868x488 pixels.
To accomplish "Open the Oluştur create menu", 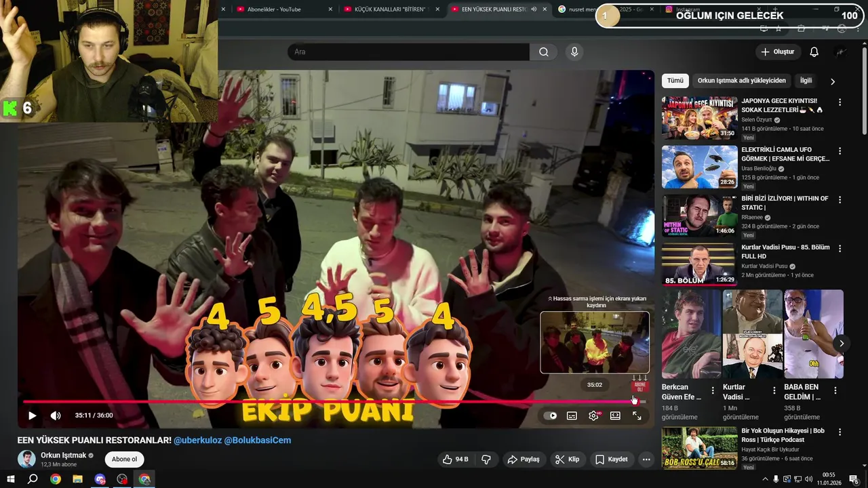I will coord(777,52).
